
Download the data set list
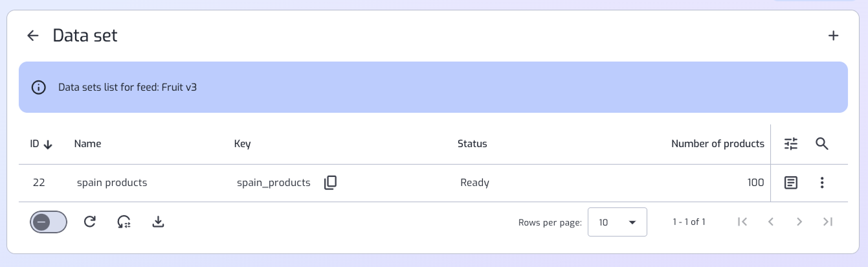pyautogui.click(x=158, y=222)
